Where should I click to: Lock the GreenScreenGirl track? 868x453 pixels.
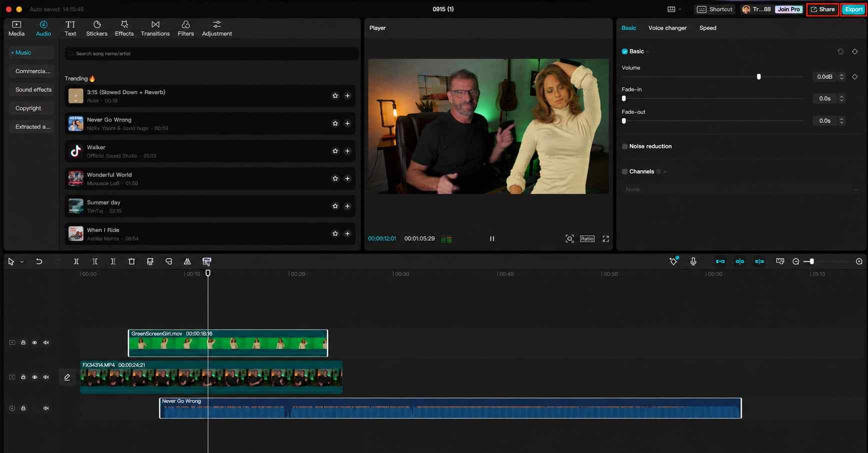click(x=23, y=343)
